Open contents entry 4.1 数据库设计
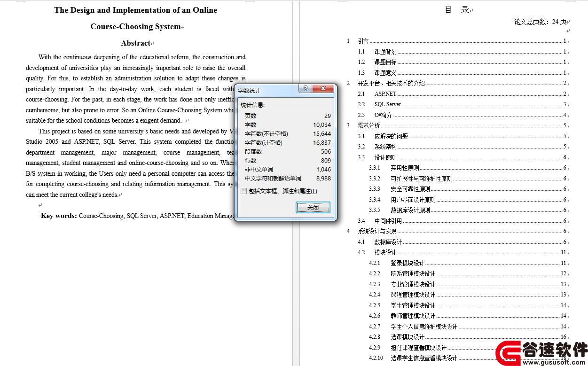This screenshot has width=588, height=366. click(x=463, y=242)
